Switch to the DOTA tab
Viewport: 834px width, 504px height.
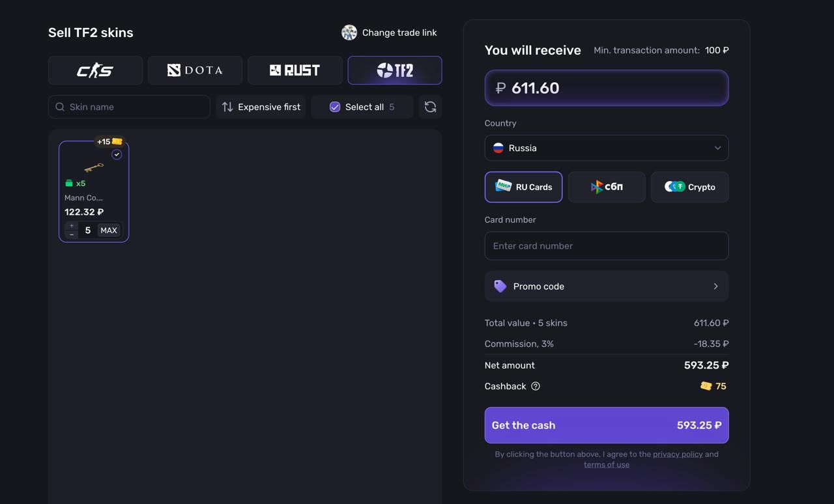[x=195, y=69]
